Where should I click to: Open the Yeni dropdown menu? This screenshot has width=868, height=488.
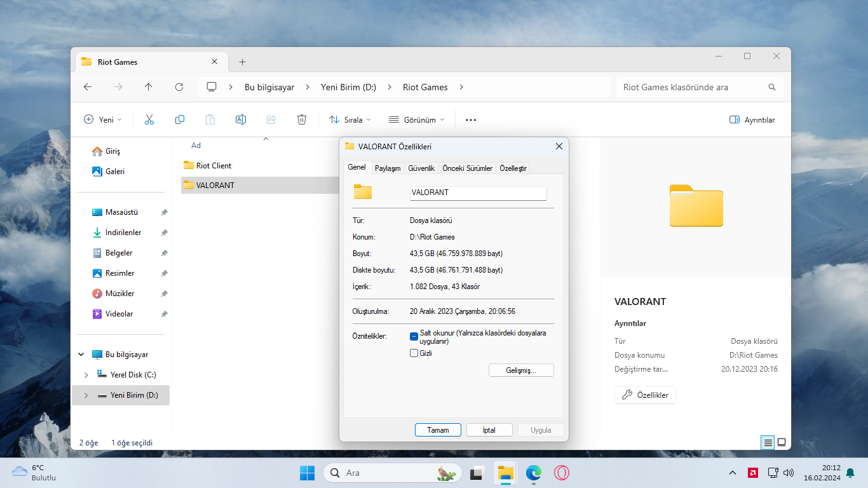coord(103,119)
